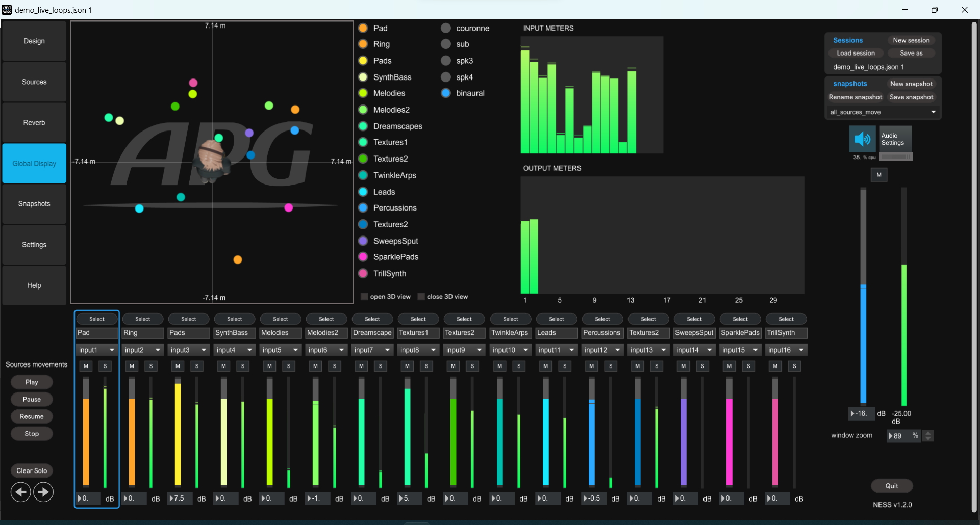
Task: Click the listener head avatar in spatial view
Action: [x=211, y=161]
